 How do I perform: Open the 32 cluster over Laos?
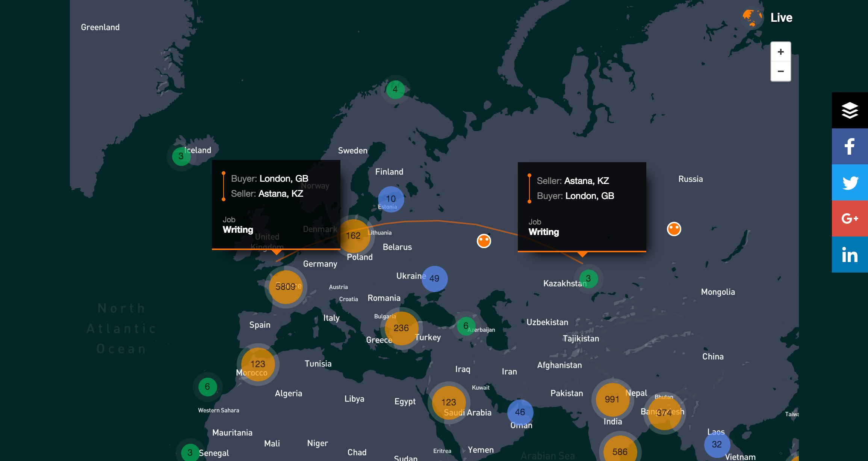717,444
